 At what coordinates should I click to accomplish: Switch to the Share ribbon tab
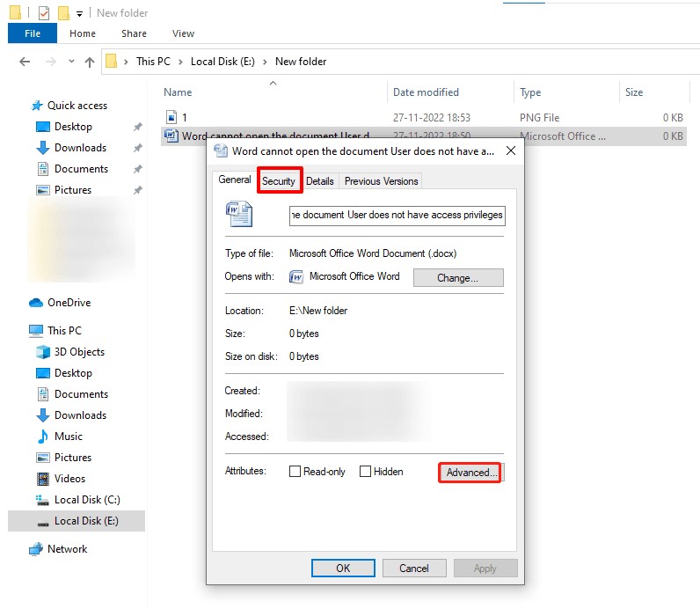click(134, 33)
